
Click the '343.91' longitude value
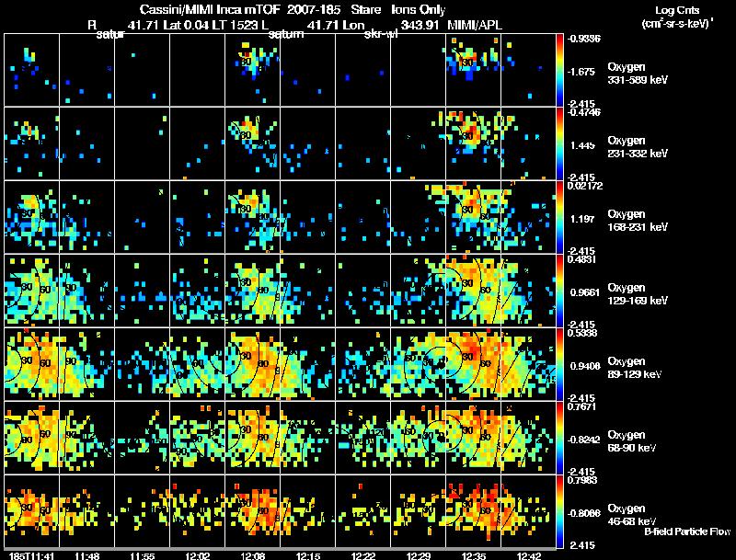pyautogui.click(x=420, y=25)
